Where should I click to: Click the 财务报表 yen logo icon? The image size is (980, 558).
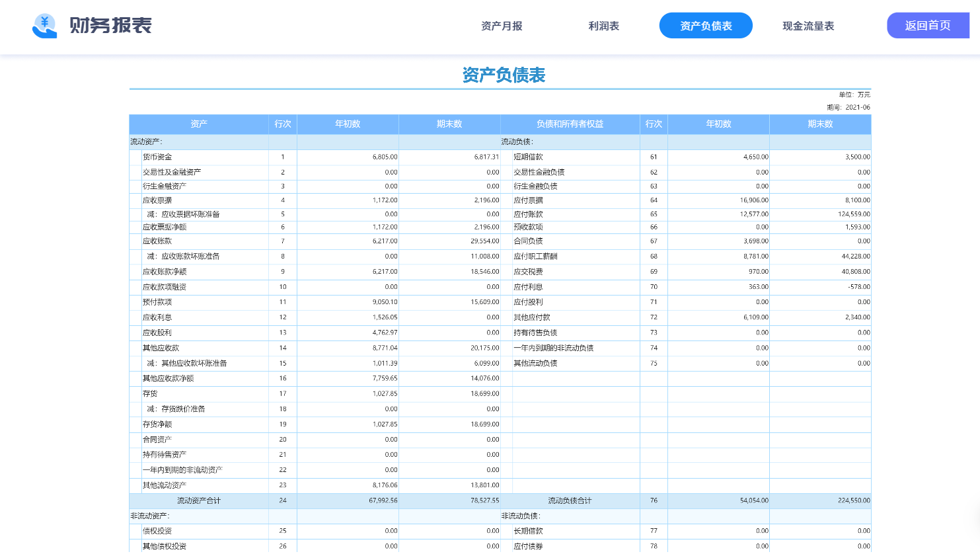pos(44,26)
